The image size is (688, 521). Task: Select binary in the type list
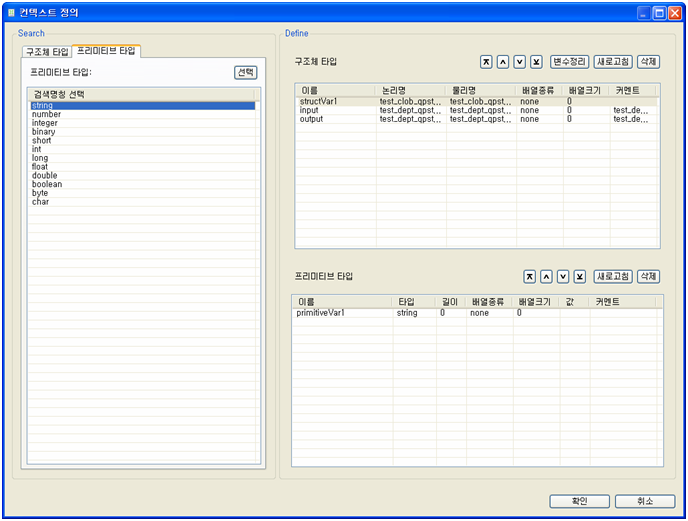tap(143, 132)
